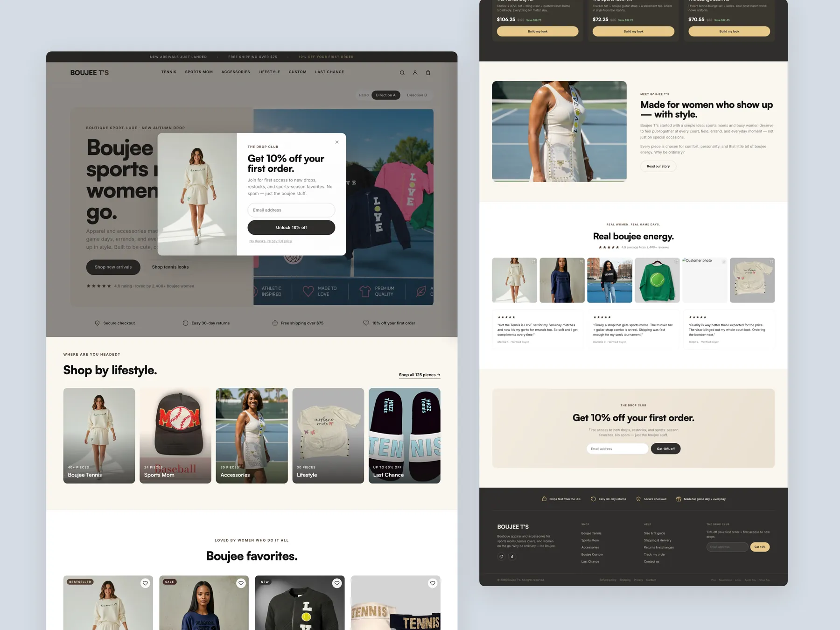This screenshot has width=840, height=630.
Task: Click the Easy 30-day returns icon
Action: coord(185,323)
